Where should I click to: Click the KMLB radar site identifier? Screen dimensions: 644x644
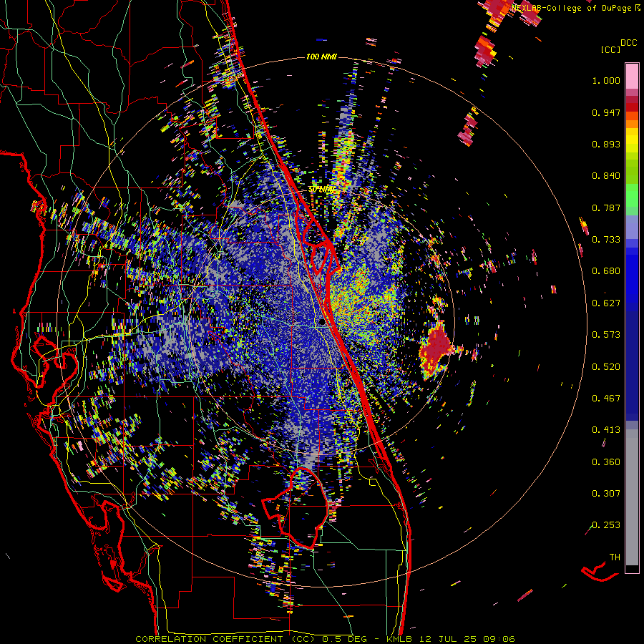tap(401, 639)
